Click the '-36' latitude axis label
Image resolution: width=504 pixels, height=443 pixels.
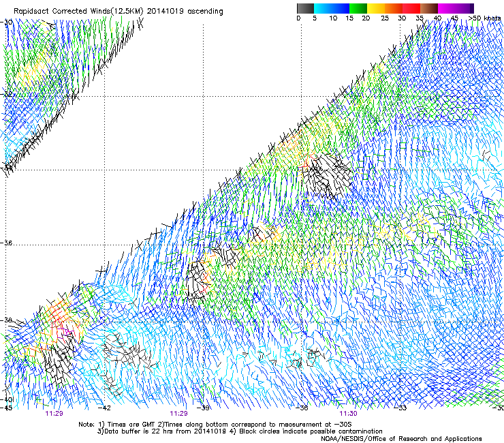tap(6, 243)
